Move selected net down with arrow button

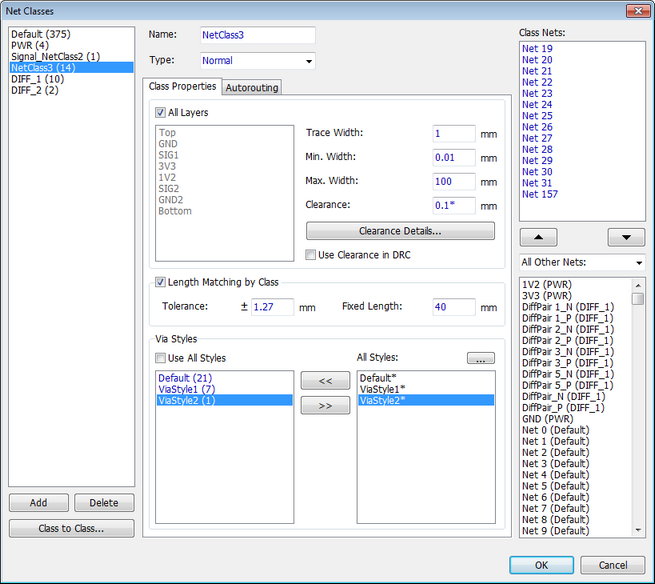[x=626, y=237]
